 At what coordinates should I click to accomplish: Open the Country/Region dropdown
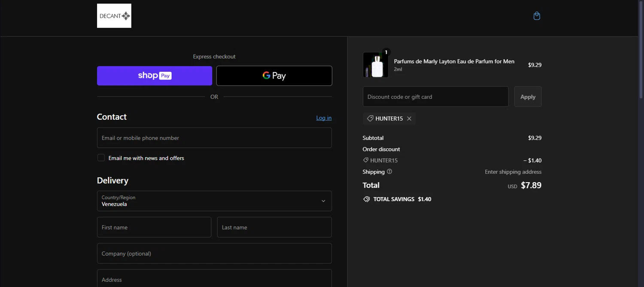click(x=214, y=201)
